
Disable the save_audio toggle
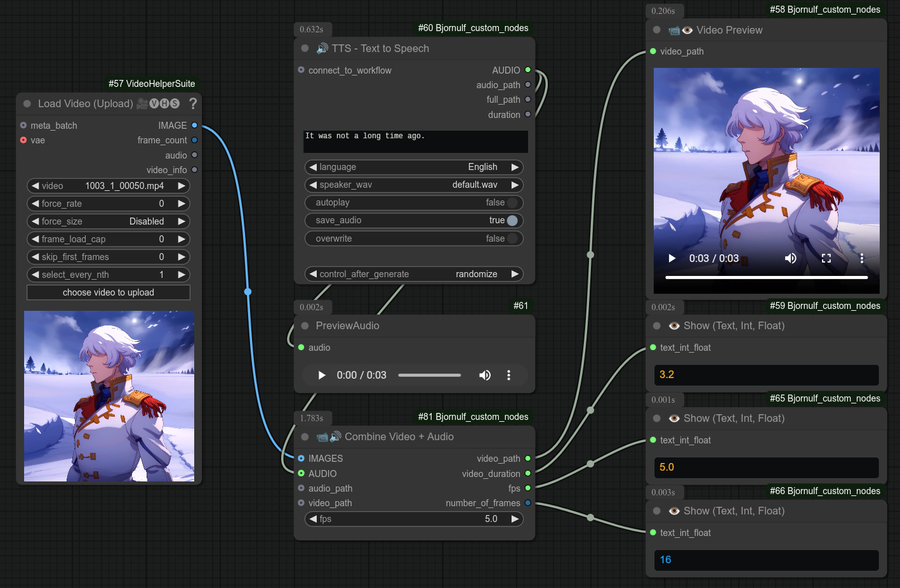pyautogui.click(x=511, y=220)
